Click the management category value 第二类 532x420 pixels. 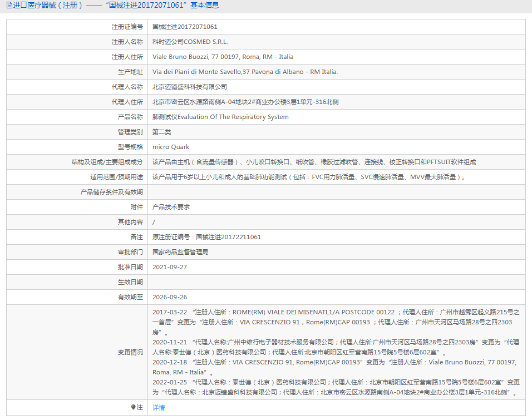162,132
